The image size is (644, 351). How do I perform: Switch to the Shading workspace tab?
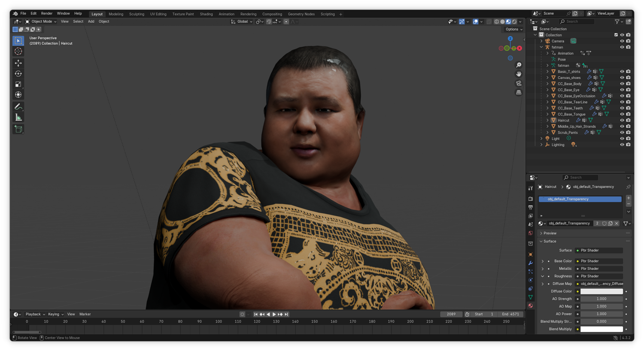point(206,14)
